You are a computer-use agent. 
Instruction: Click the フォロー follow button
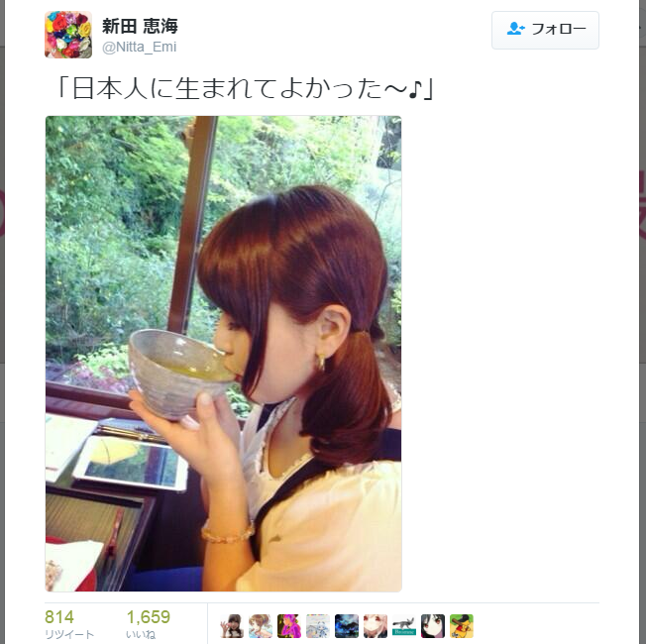click(x=545, y=30)
